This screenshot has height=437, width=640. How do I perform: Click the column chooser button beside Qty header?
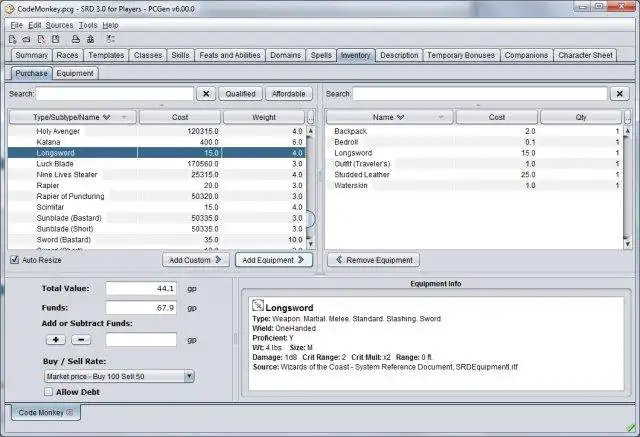click(x=627, y=117)
